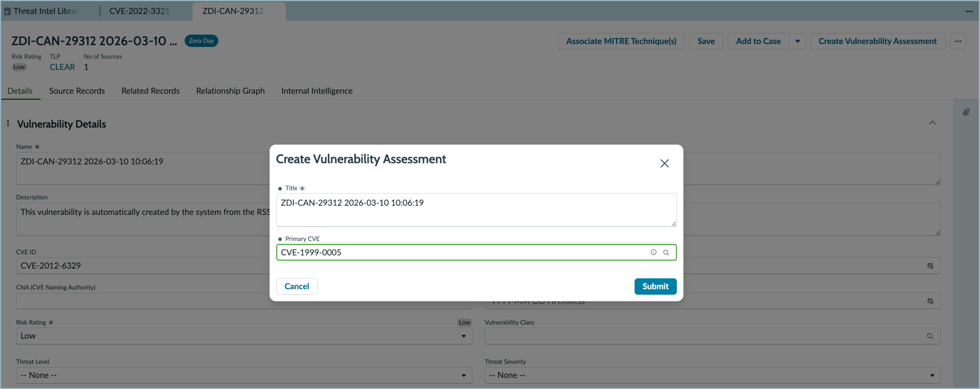Open the Related Records tab
The width and height of the screenshot is (980, 389).
151,91
